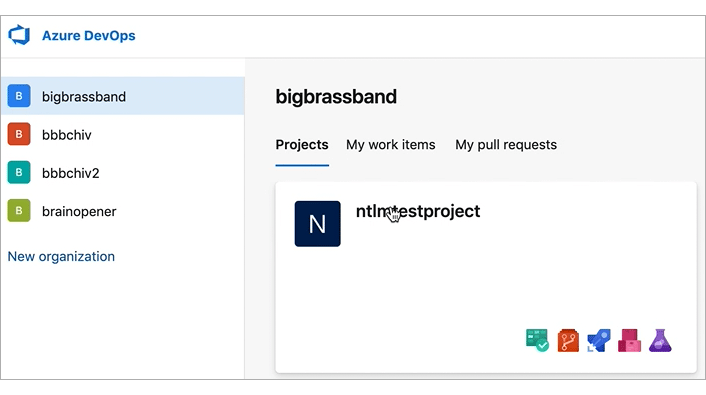
Task: Click the red B avatar for bbbchiv
Action: pyautogui.click(x=19, y=134)
